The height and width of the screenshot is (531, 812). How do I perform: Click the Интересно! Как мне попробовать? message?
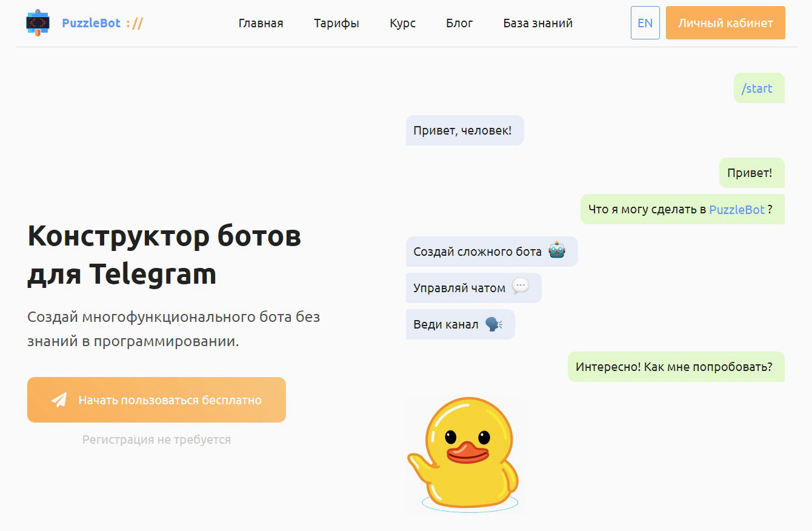[x=674, y=367]
